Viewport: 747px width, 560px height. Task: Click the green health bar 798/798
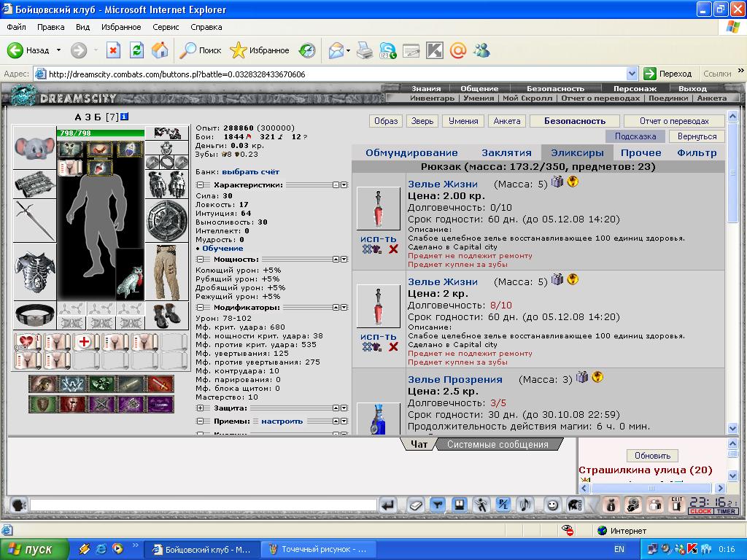[101, 133]
